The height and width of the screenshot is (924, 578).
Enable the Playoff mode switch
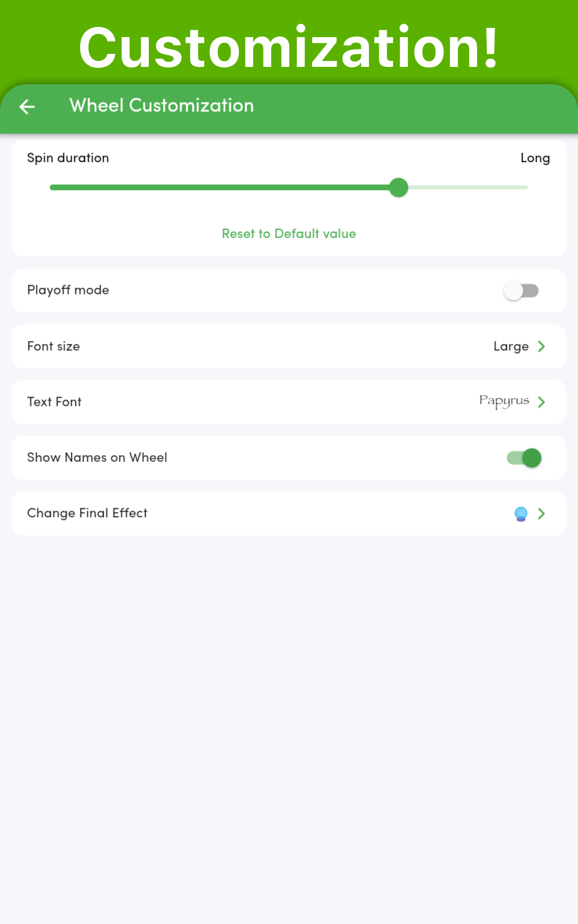pos(521,291)
